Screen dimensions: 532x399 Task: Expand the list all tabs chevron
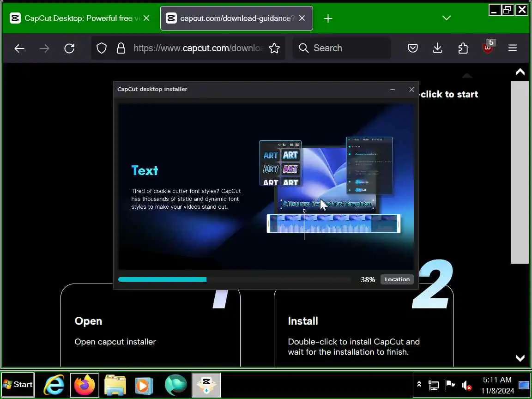(x=447, y=18)
